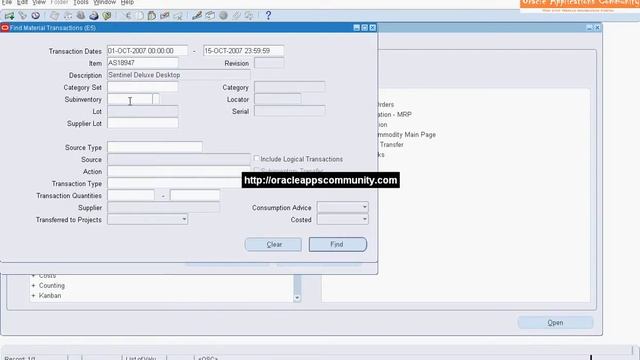Image resolution: width=640 pixels, height=360 pixels.
Task: Click scroll down arrow in navigator tree
Action: click(297, 298)
